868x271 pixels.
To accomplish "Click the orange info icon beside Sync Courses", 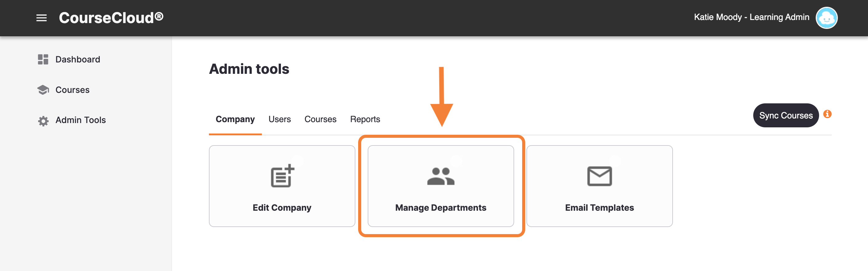I will point(827,114).
